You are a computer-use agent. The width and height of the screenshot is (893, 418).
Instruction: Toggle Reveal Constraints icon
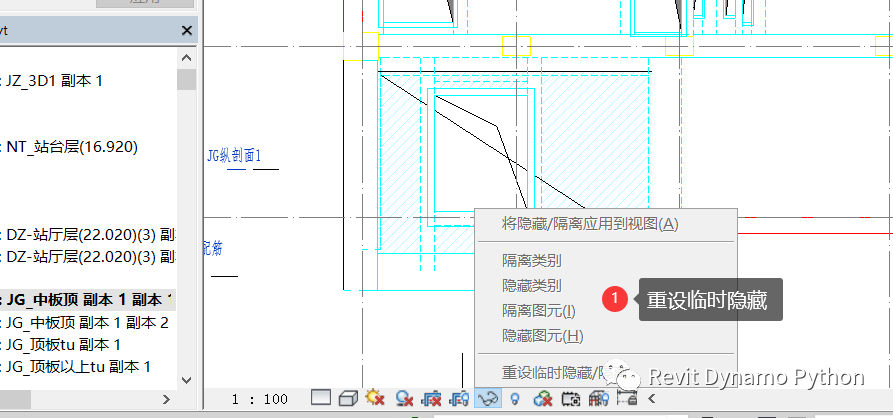pos(626,398)
